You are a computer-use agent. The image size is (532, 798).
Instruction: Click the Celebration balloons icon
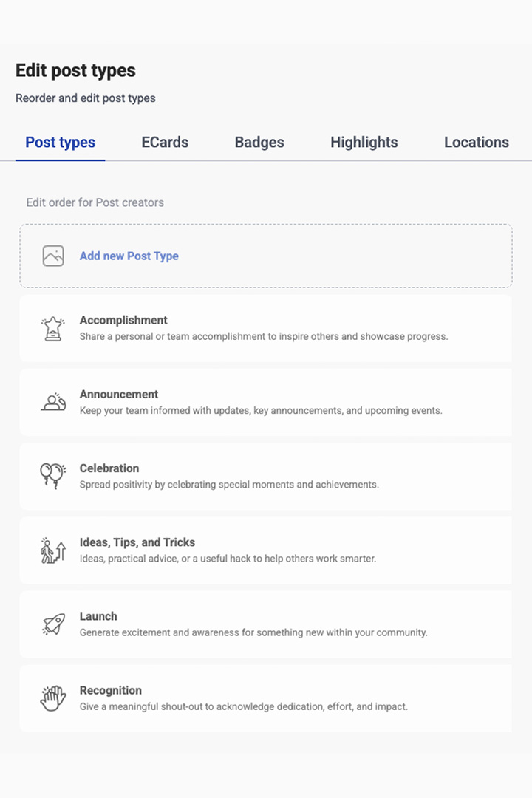(53, 476)
